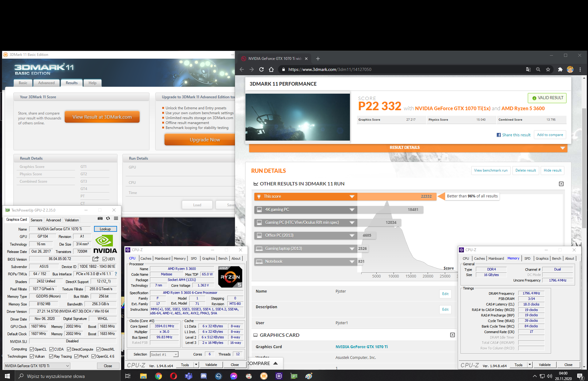
Task: Open the Advanced tab in 3DMark 11
Action: point(46,83)
